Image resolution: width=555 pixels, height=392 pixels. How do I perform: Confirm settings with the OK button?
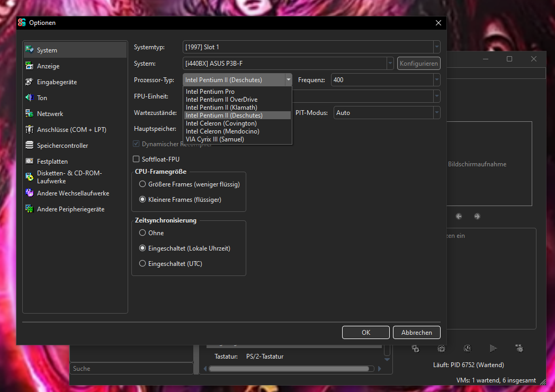(x=365, y=332)
